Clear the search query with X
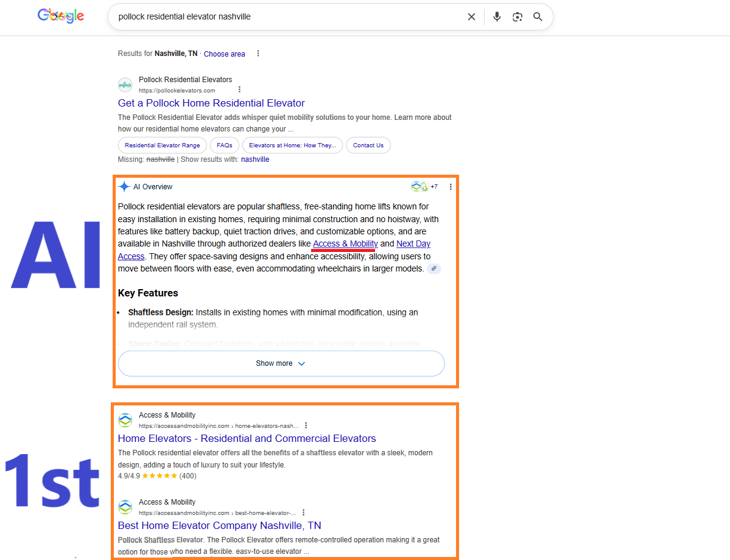This screenshot has height=560, width=730. pos(471,17)
